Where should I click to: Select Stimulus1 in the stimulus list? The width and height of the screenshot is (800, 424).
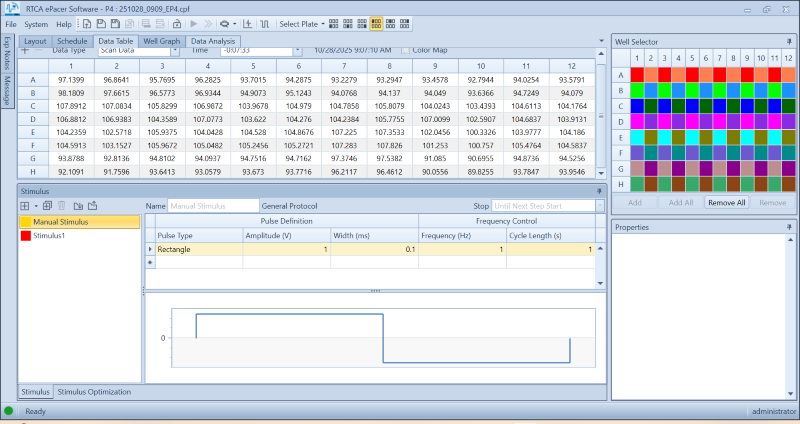[x=48, y=235]
